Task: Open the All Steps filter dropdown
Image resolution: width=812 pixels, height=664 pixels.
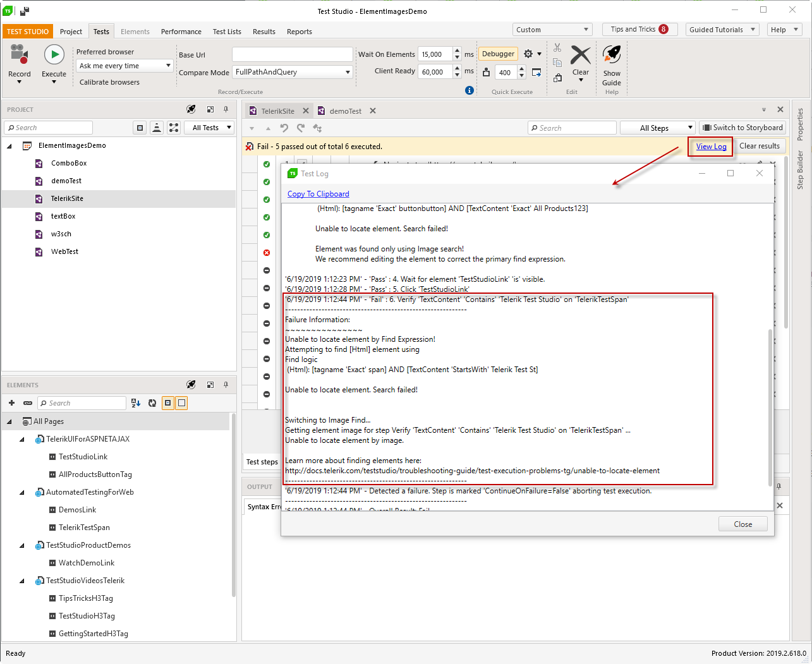Action: (658, 128)
